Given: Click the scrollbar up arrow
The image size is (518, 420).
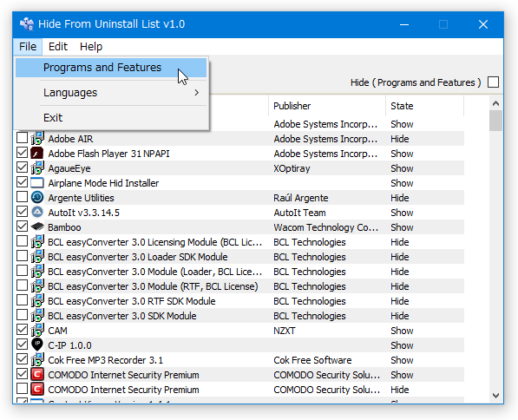Looking at the screenshot, I should pos(495,103).
